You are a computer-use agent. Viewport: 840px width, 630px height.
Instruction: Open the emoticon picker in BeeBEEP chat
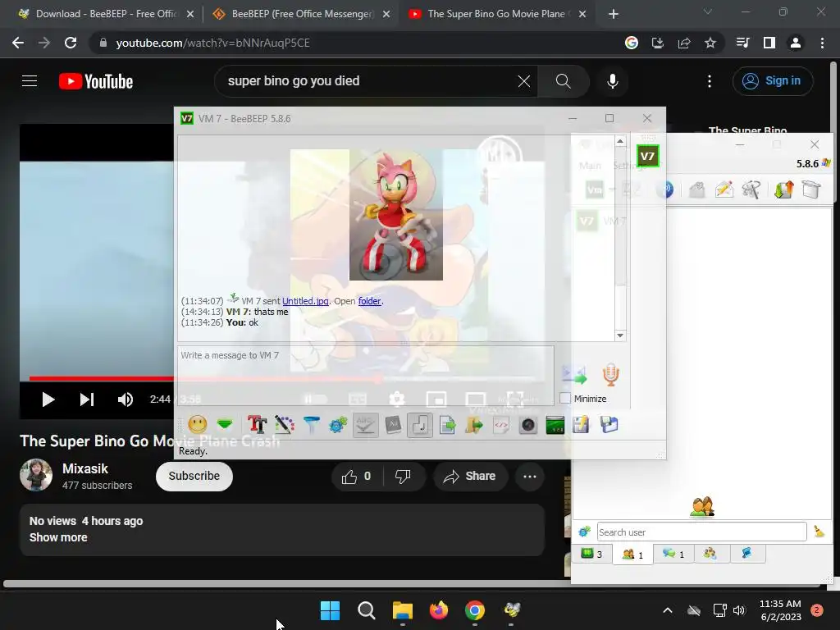(x=197, y=425)
